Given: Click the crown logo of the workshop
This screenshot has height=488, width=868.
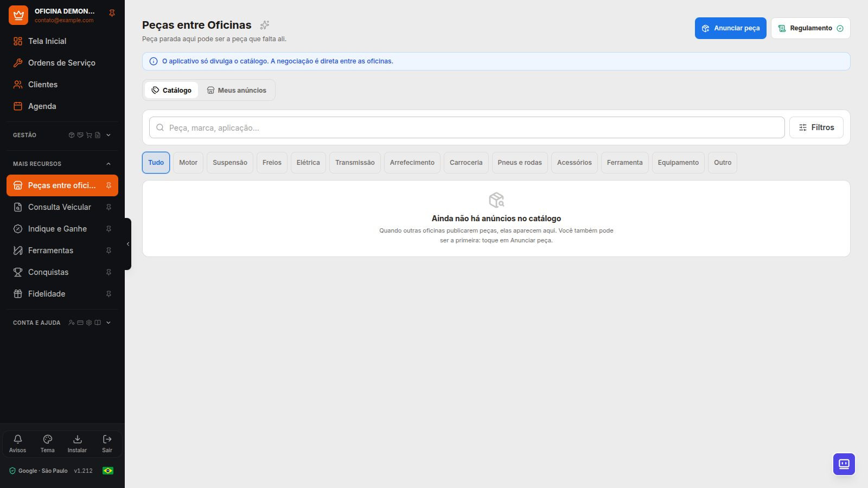Looking at the screenshot, I should click(x=18, y=15).
